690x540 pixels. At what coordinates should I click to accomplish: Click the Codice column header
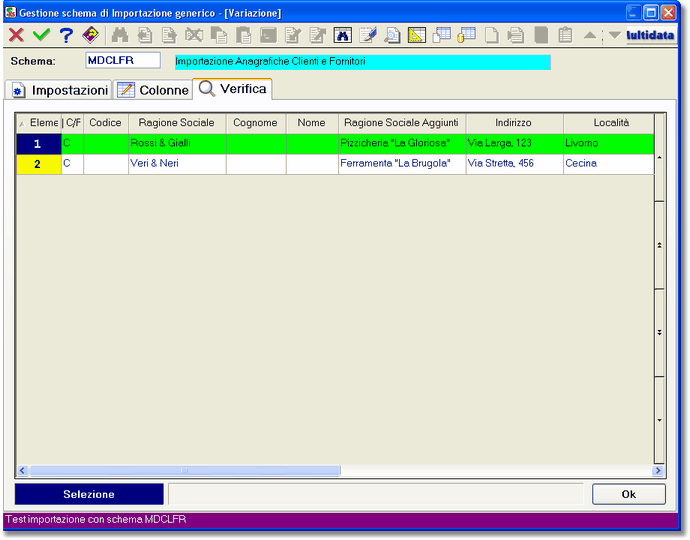(106, 123)
